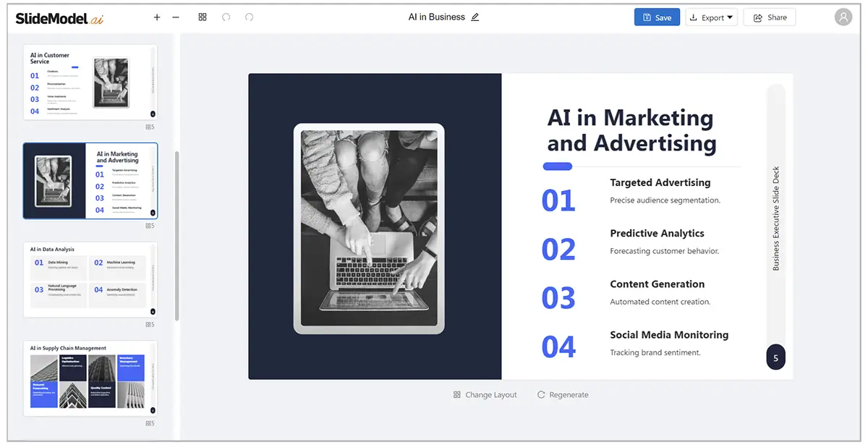Click the Change Layout grid icon
868x445 pixels.
click(457, 395)
